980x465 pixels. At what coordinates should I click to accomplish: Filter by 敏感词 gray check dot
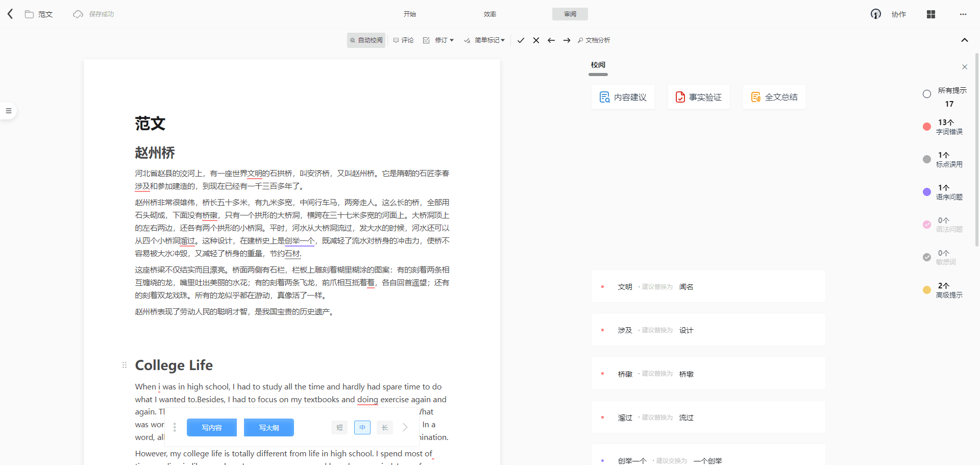pos(927,257)
